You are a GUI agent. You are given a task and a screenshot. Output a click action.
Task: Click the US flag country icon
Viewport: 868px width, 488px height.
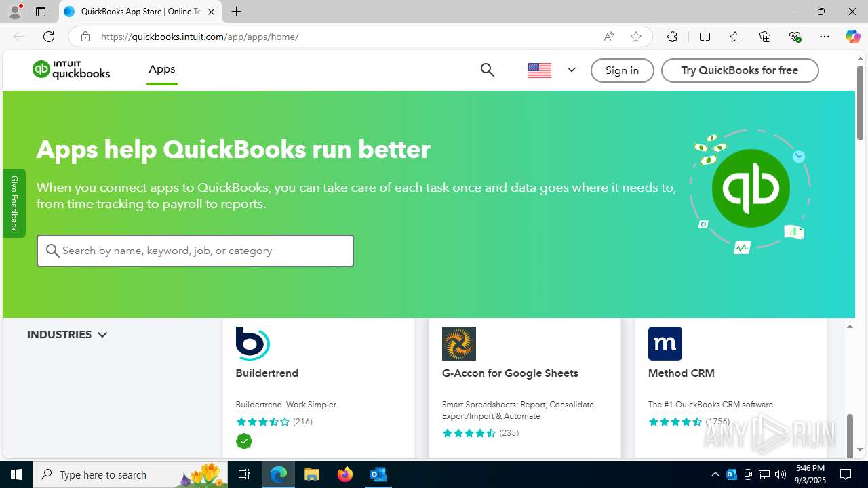point(540,70)
